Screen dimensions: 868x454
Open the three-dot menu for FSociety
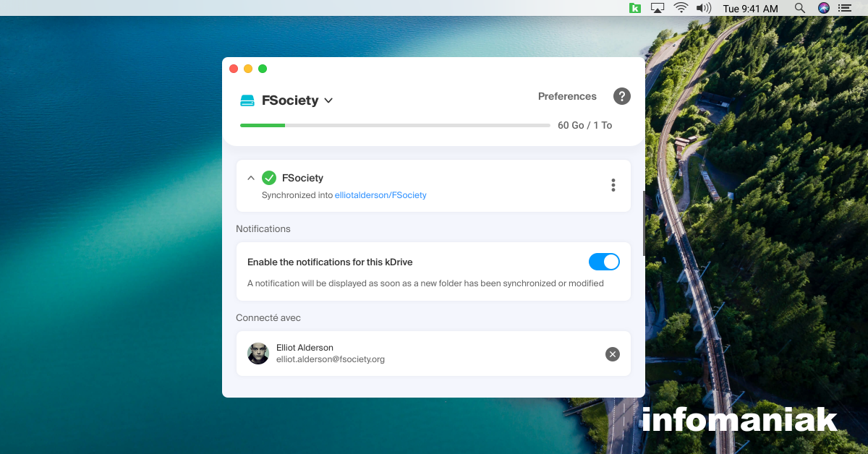613,185
